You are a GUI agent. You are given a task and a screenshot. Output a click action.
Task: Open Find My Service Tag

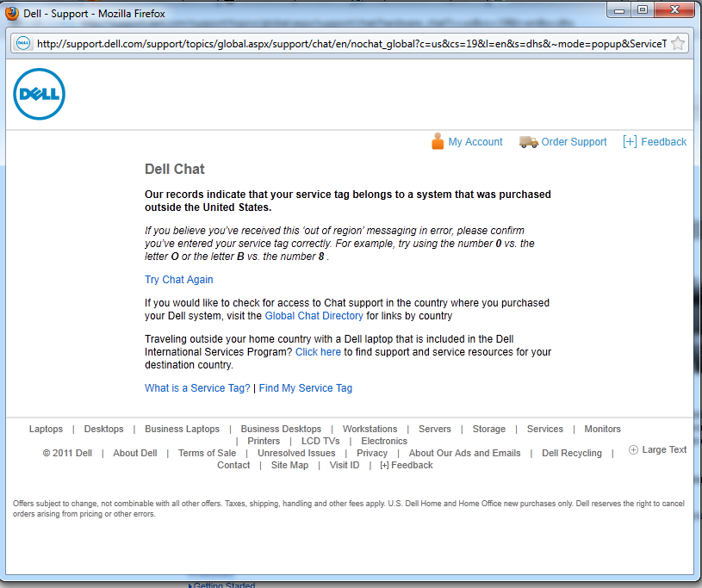[305, 388]
